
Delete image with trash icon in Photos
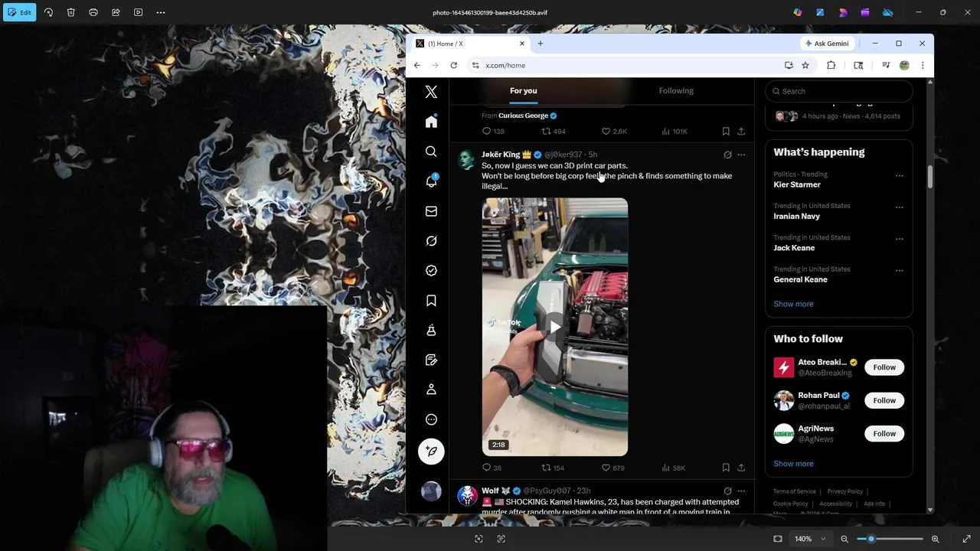point(70,12)
